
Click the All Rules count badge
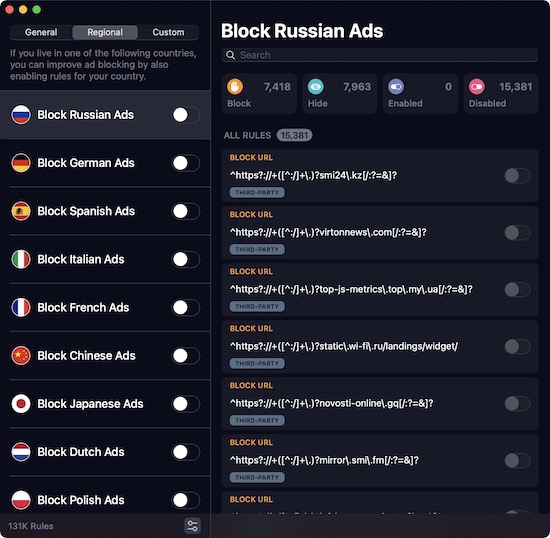[x=294, y=135]
